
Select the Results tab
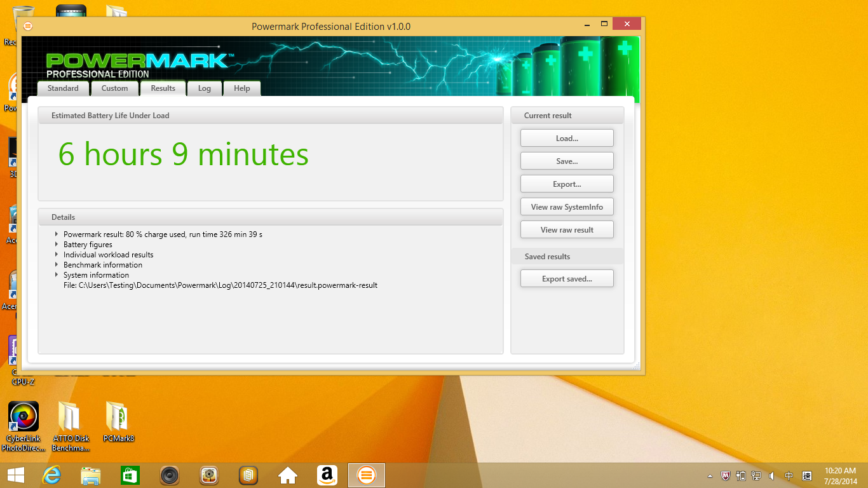click(x=163, y=88)
